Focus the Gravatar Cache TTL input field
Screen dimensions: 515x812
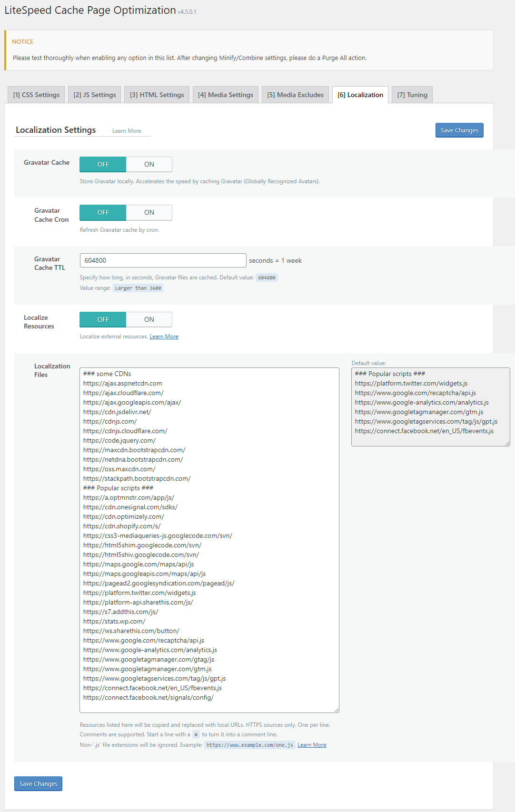click(x=163, y=260)
